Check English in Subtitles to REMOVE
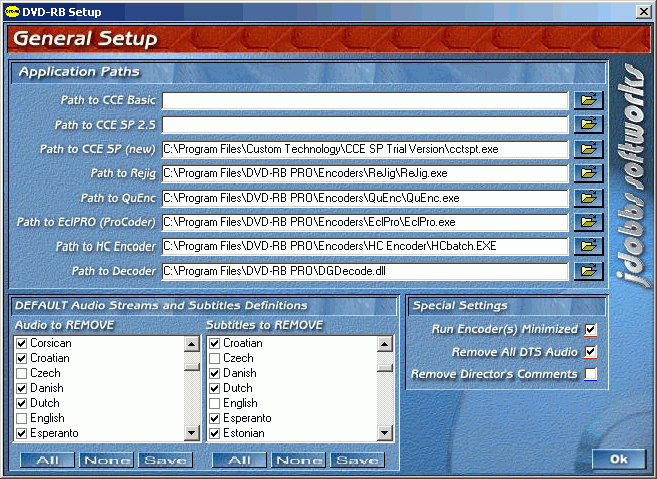The image size is (657, 479). (215, 404)
